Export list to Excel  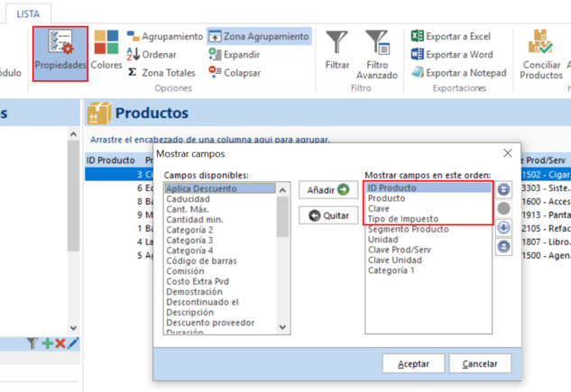point(451,36)
